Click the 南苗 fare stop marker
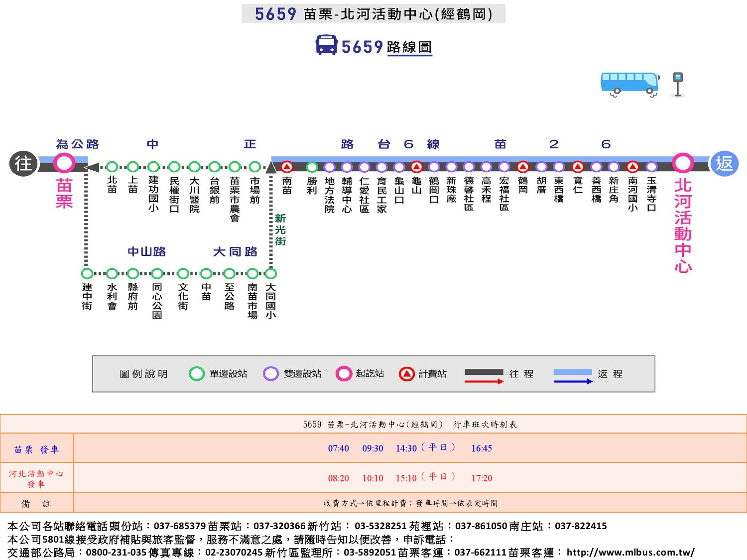The width and height of the screenshot is (747, 560). [287, 167]
